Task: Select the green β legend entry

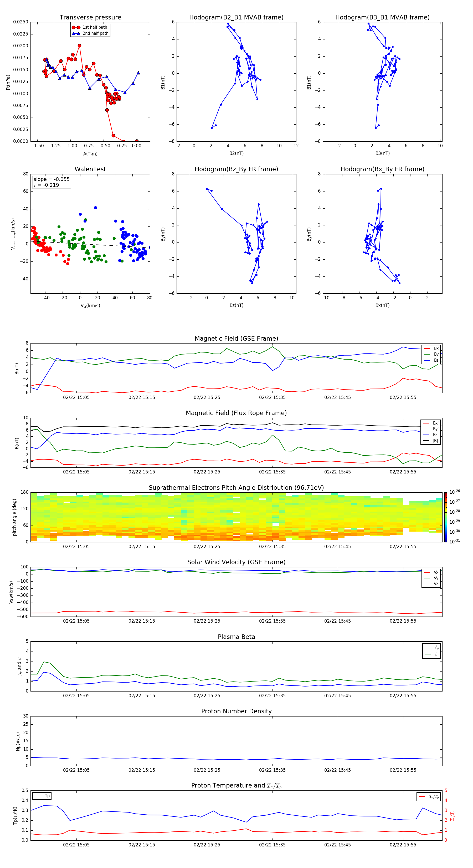Action: coord(431,654)
